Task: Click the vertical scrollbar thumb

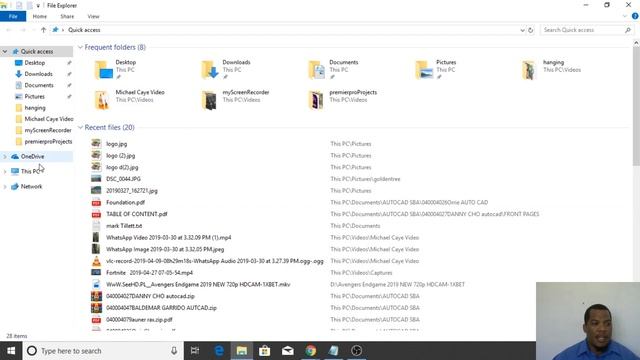Action: pyautogui.click(x=636, y=106)
